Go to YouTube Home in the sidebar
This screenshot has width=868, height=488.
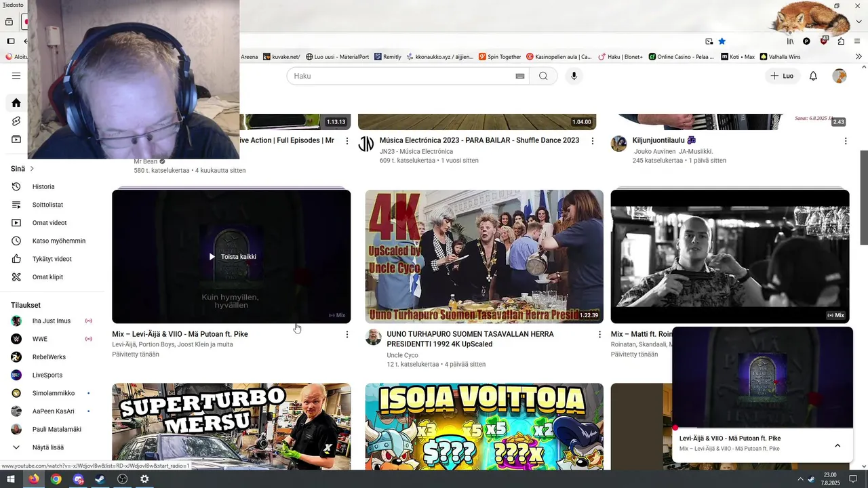(x=16, y=103)
